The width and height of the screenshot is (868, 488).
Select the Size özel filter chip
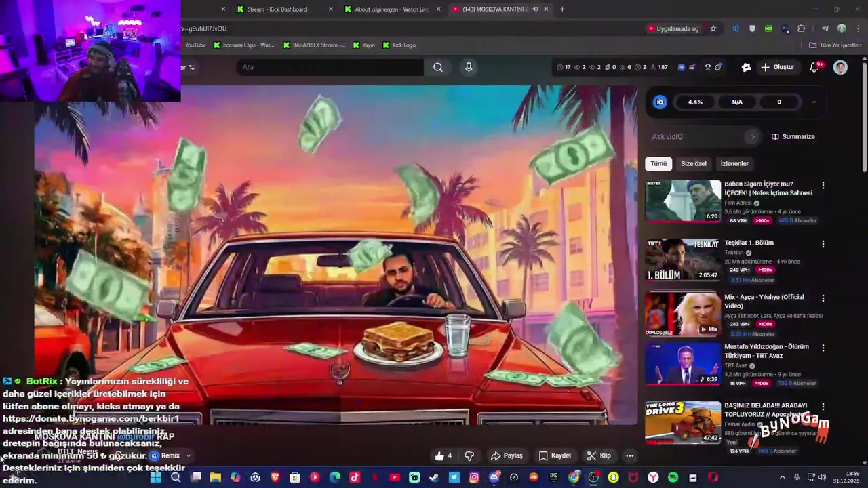pyautogui.click(x=693, y=163)
